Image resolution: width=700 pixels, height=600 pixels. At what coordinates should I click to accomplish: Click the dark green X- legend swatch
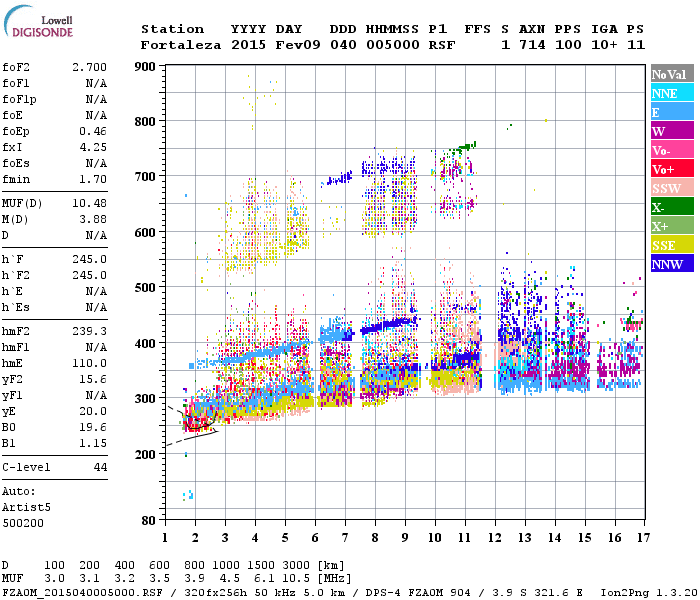(672, 207)
